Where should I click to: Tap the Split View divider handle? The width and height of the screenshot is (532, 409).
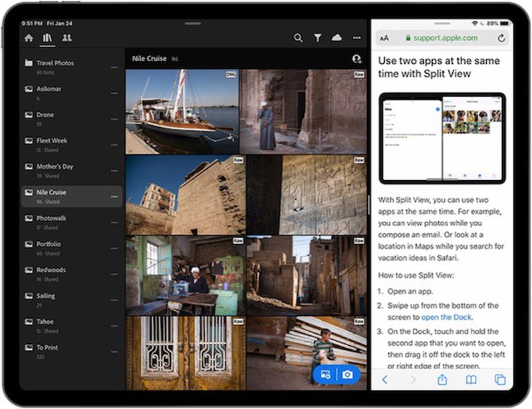[x=369, y=205]
